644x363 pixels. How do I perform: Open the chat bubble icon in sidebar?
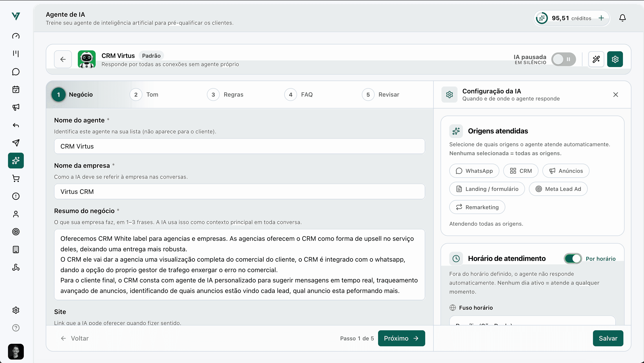pyautogui.click(x=16, y=72)
